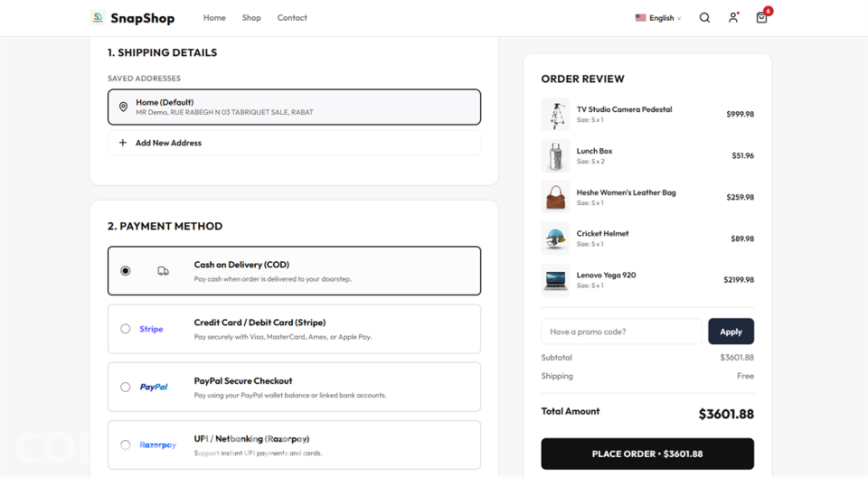Click the PayPal logo
This screenshot has width=868, height=477.
point(154,387)
